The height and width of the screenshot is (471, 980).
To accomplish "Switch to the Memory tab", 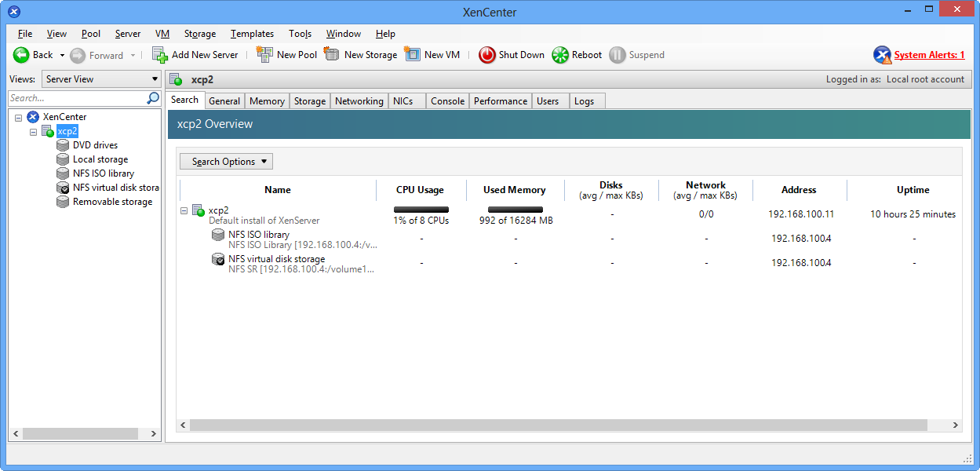I will (267, 101).
